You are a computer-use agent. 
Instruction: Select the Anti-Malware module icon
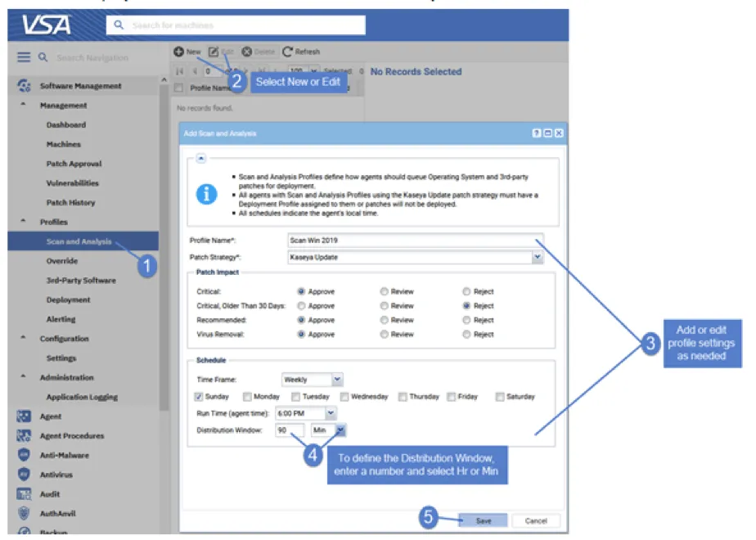click(25, 456)
